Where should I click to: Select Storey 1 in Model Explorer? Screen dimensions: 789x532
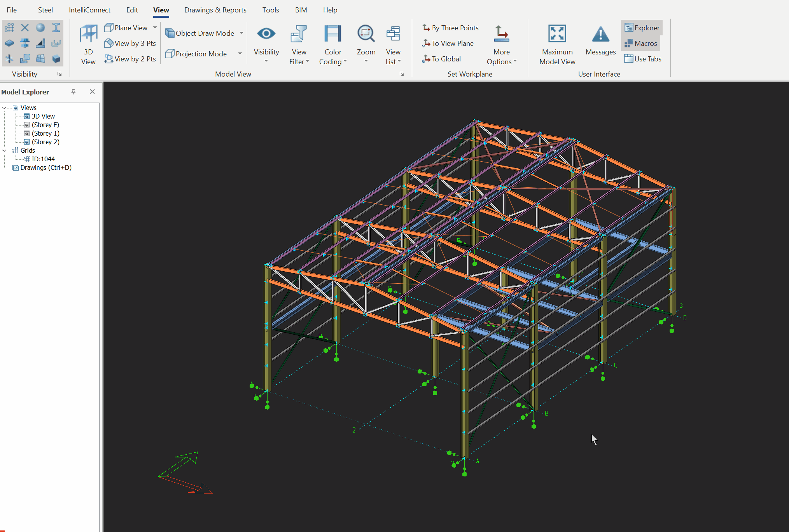[x=45, y=133]
